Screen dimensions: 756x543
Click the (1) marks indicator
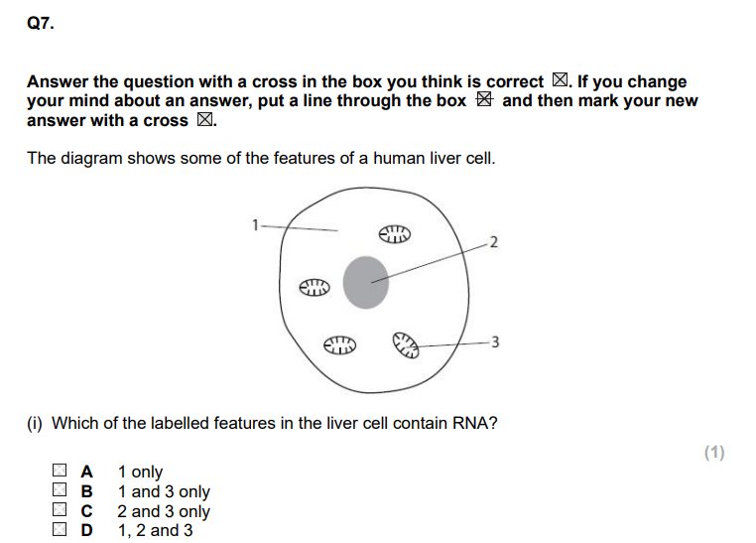(x=714, y=453)
